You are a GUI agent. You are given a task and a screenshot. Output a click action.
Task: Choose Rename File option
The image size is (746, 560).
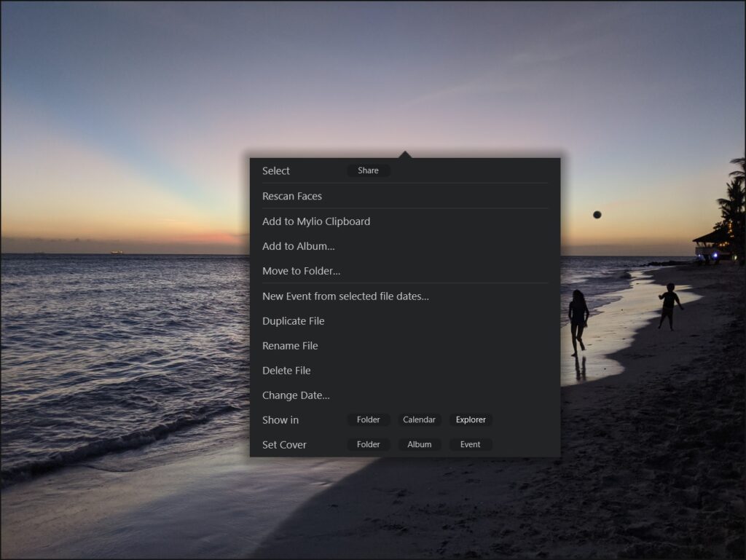point(290,346)
